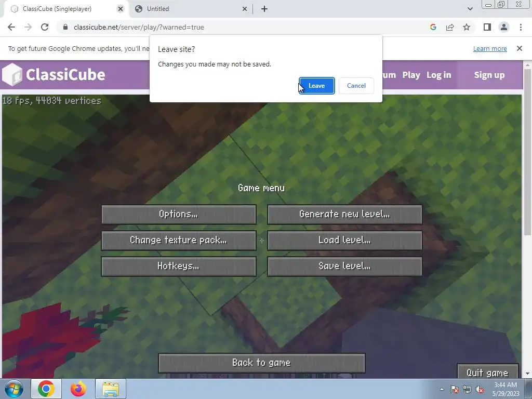The height and width of the screenshot is (399, 532).
Task: Click the page vertical scrollbar
Action: (527, 152)
